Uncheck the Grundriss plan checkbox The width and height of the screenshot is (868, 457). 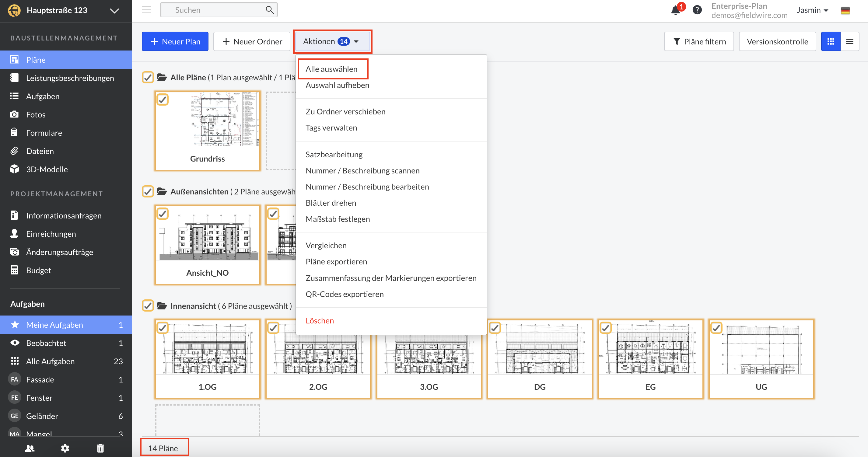pos(163,100)
